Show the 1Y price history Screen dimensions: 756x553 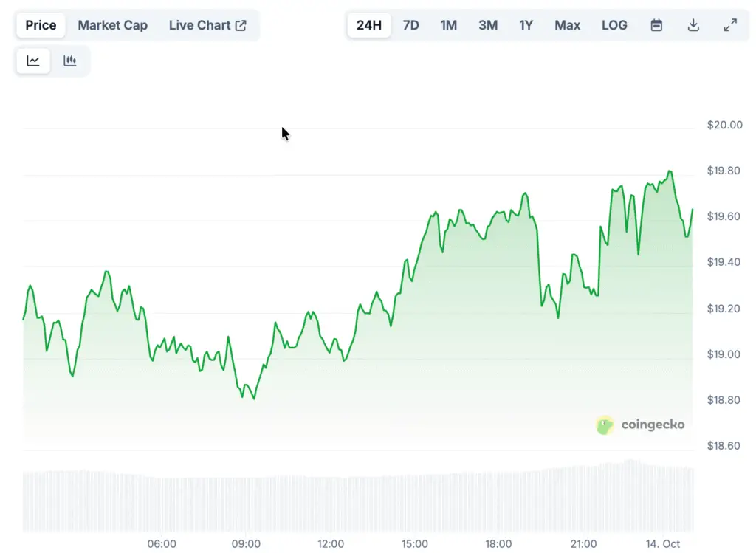point(526,25)
